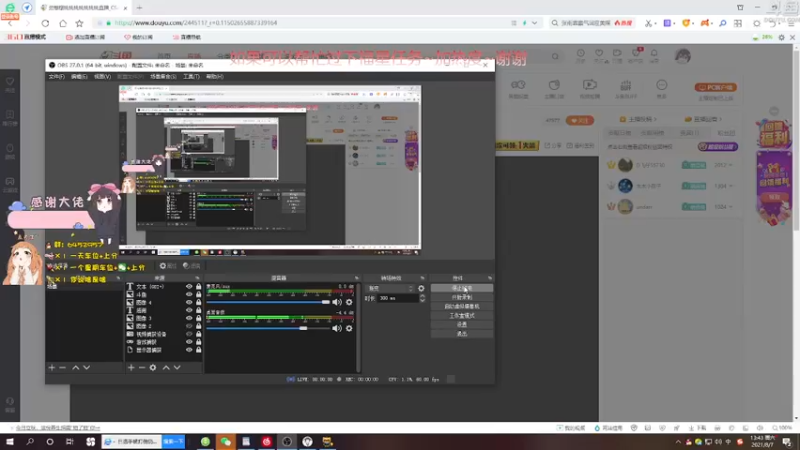Toggle visibility of 窗口捕获 source

189,342
